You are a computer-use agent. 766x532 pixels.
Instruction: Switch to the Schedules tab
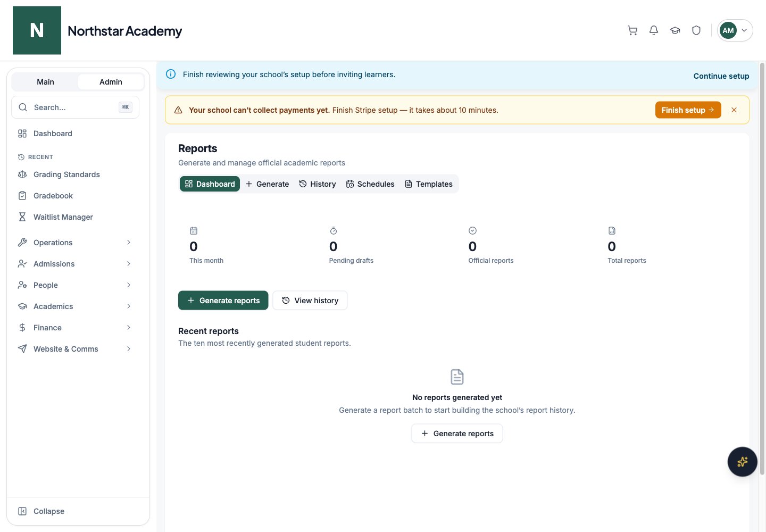pyautogui.click(x=370, y=184)
